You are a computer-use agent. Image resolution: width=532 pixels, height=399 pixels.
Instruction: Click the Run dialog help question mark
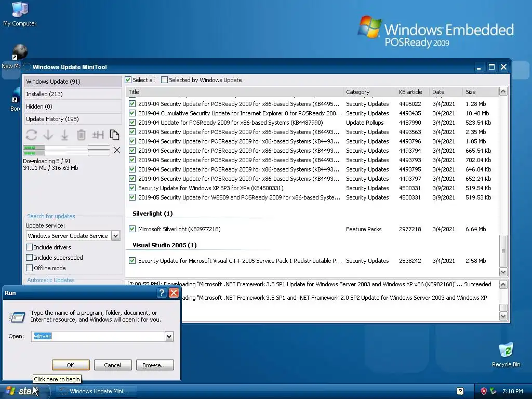pos(162,293)
